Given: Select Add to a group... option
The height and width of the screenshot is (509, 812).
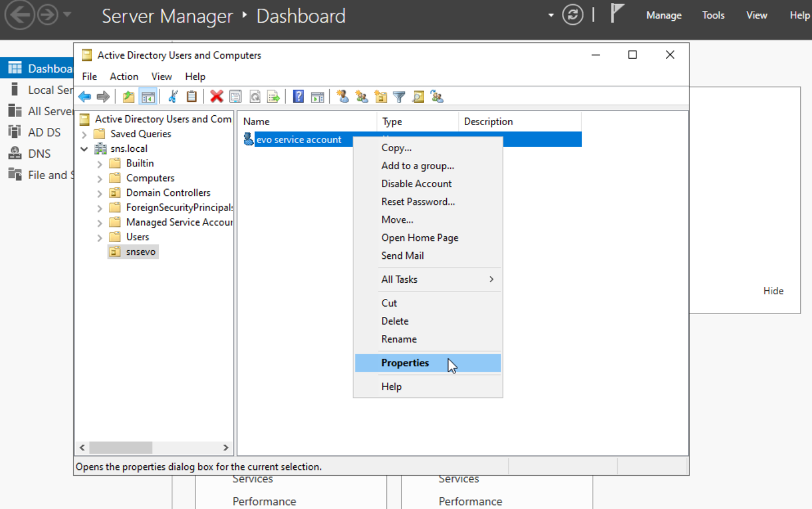Looking at the screenshot, I should click(428, 165).
